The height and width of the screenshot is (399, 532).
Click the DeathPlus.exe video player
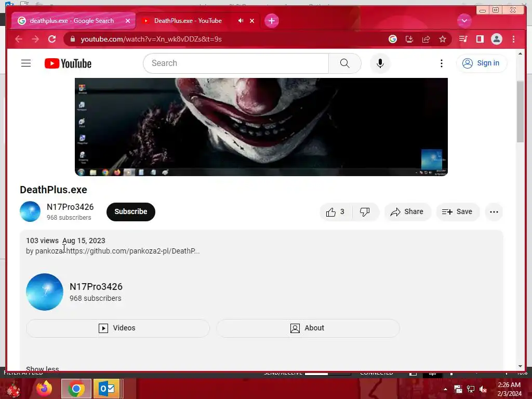click(261, 127)
